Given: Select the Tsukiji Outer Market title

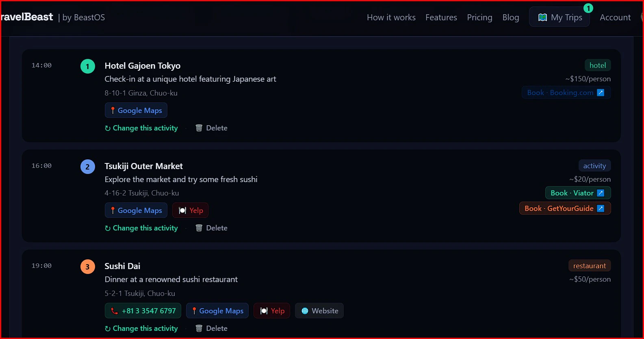Looking at the screenshot, I should click(144, 166).
